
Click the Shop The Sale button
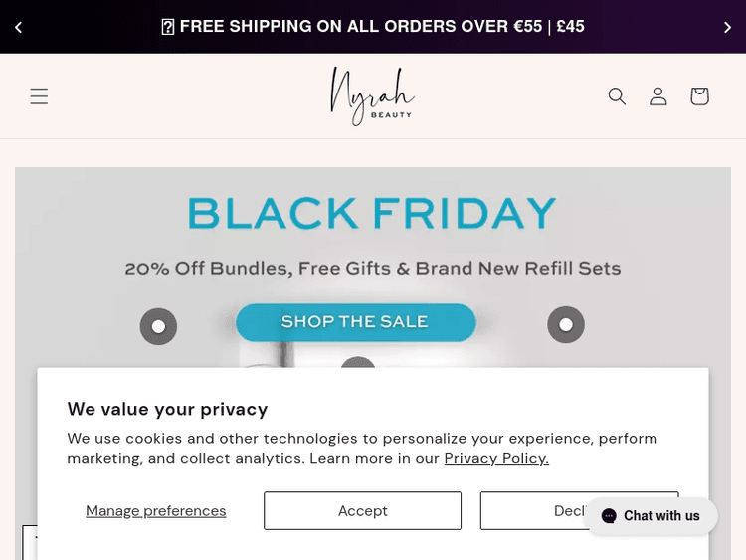pyautogui.click(x=355, y=322)
